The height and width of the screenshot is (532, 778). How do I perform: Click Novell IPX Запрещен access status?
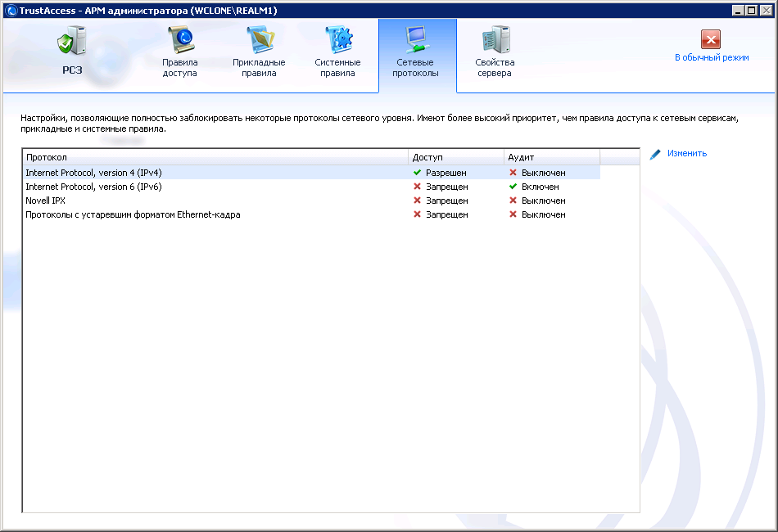446,201
